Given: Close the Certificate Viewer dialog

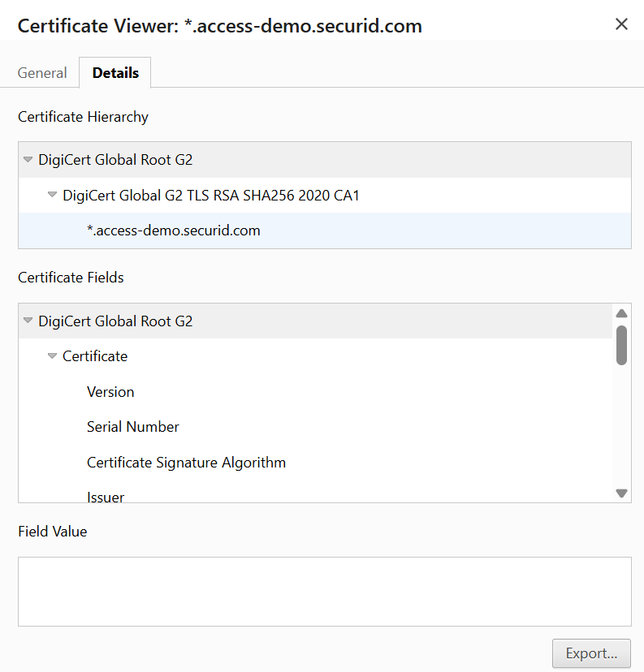Looking at the screenshot, I should [621, 24].
